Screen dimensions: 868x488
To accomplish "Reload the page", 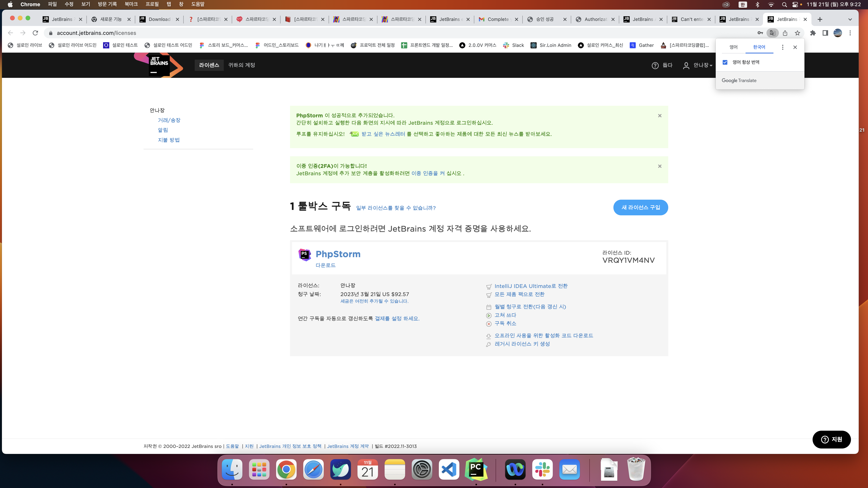I will click(x=35, y=33).
